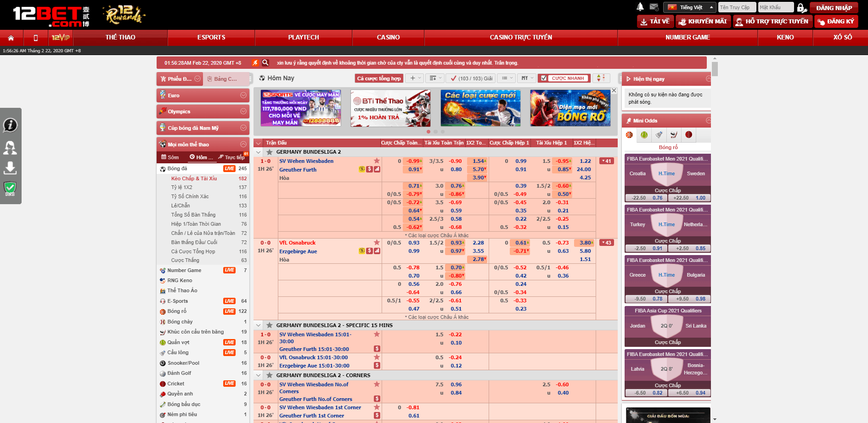This screenshot has height=423, width=868.
Task: Select the basketball Mini Odds icon
Action: coord(629,135)
